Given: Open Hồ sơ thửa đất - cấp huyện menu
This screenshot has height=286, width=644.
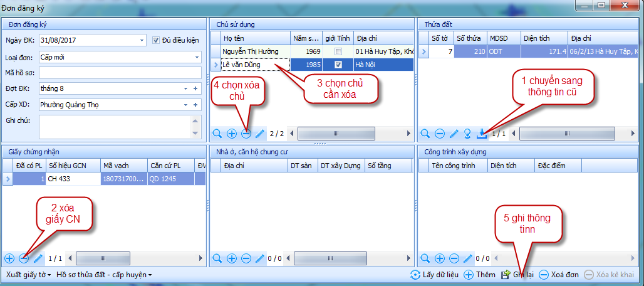Looking at the screenshot, I should point(104,275).
